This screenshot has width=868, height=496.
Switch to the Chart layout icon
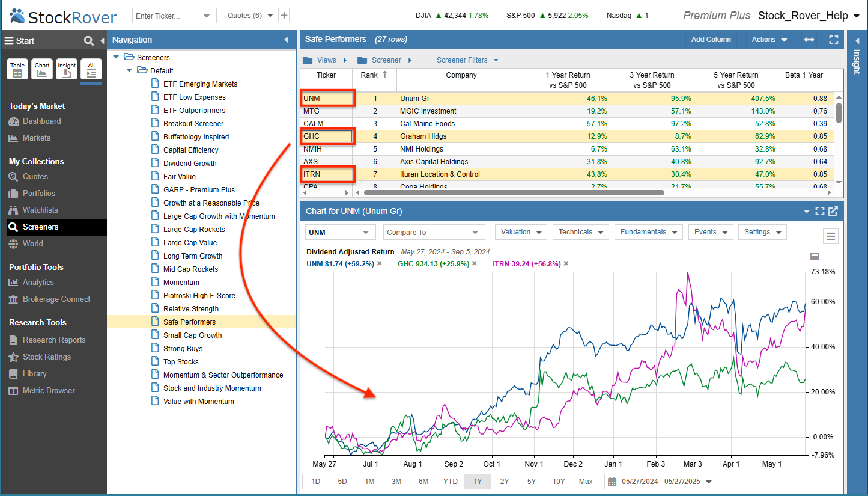click(x=42, y=69)
